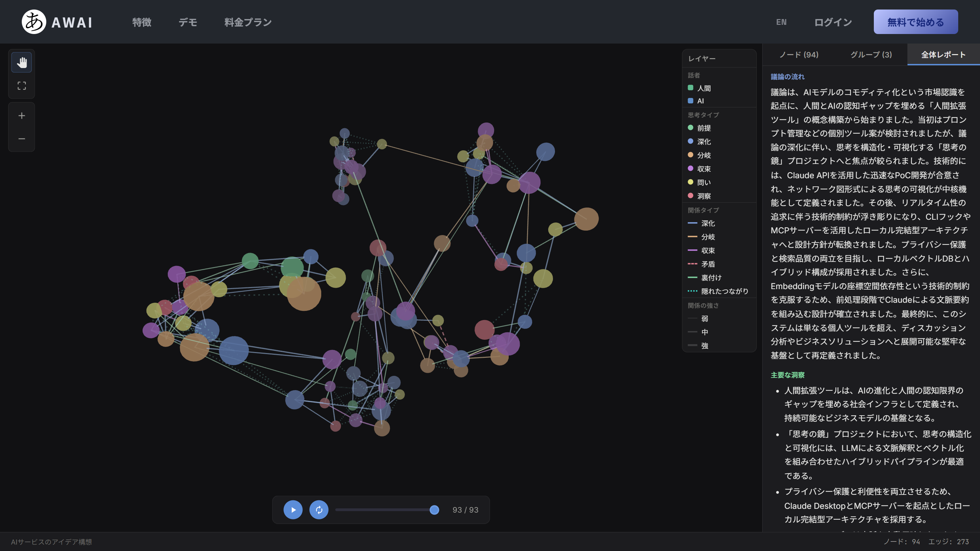Viewport: 980px width, 551px height.
Task: Toggle the 分岐 thought type filter
Action: [699, 155]
